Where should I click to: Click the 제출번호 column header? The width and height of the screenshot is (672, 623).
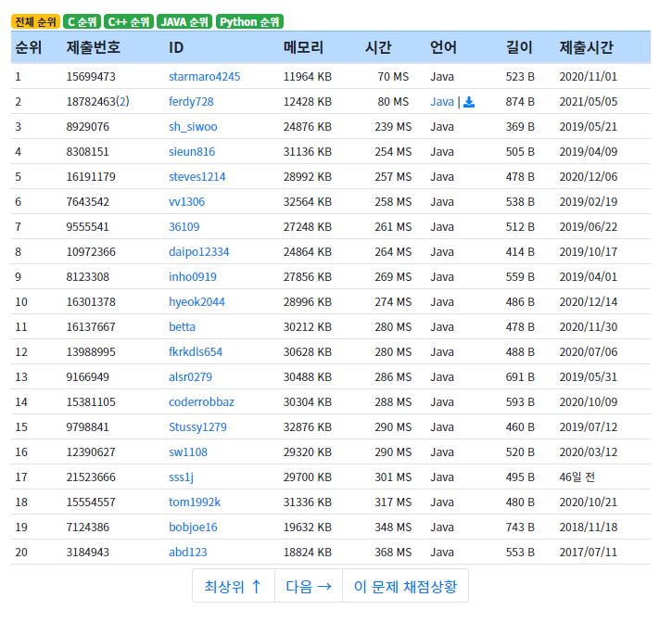pos(94,47)
